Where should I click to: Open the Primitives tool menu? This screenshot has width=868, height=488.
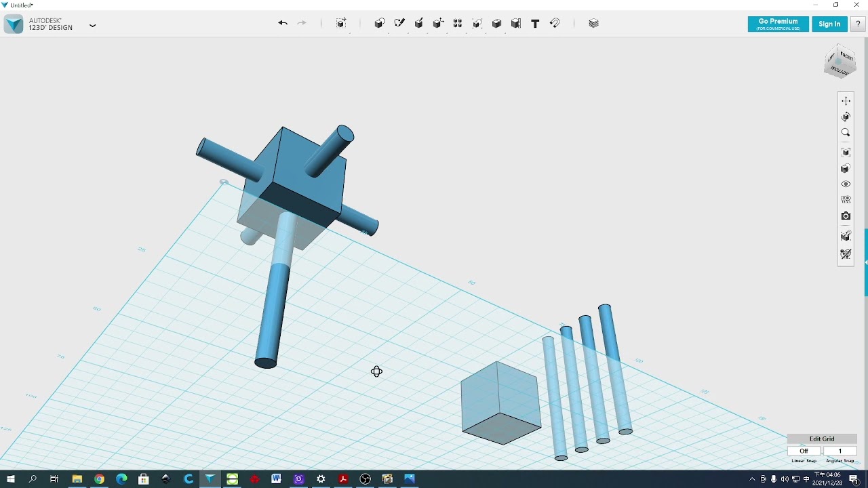(x=380, y=24)
